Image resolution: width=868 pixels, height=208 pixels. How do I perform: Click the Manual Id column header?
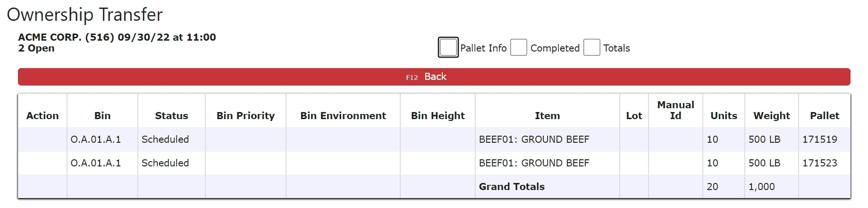[x=675, y=110]
